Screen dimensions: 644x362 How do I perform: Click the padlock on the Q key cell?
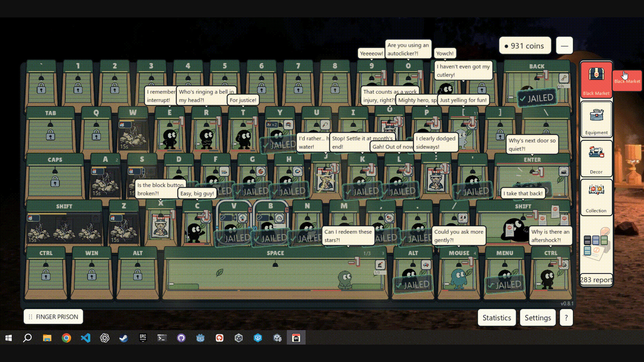96,135
